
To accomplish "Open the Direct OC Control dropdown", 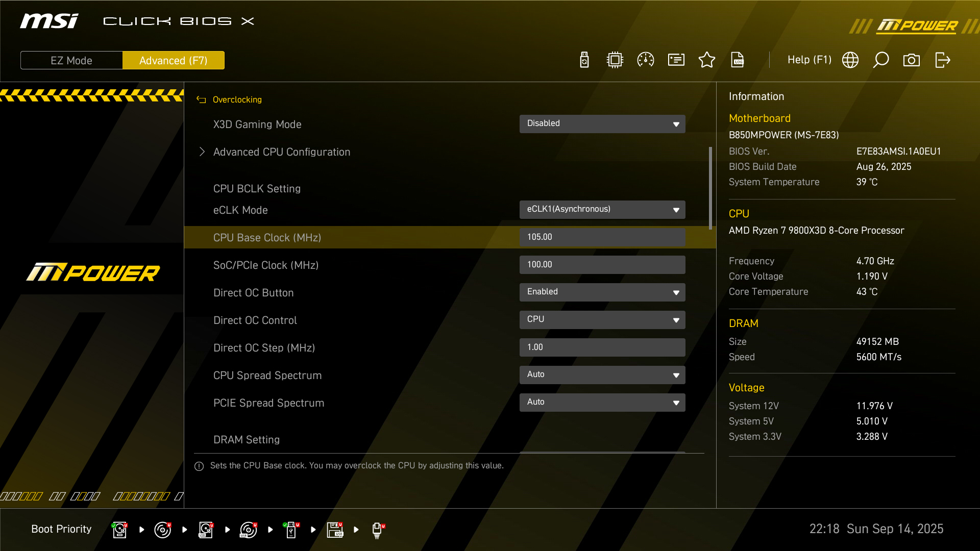I will pos(602,320).
